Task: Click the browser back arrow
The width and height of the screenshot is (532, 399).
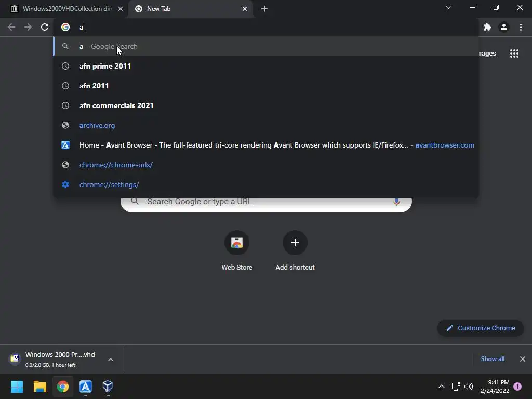Action: click(x=11, y=27)
